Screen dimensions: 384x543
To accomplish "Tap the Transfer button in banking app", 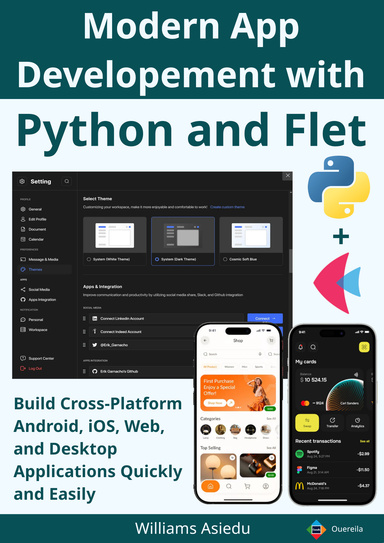I will pyautogui.click(x=332, y=423).
